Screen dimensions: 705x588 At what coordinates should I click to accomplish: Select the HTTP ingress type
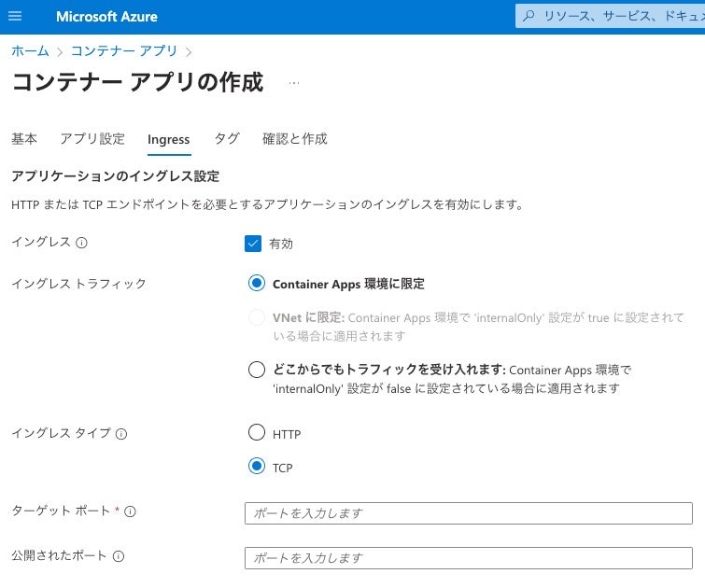pyautogui.click(x=256, y=432)
